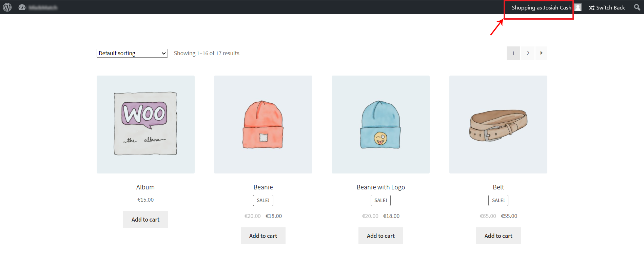Select page 1 in pagination
Image resolution: width=644 pixels, height=267 pixels.
tap(513, 53)
